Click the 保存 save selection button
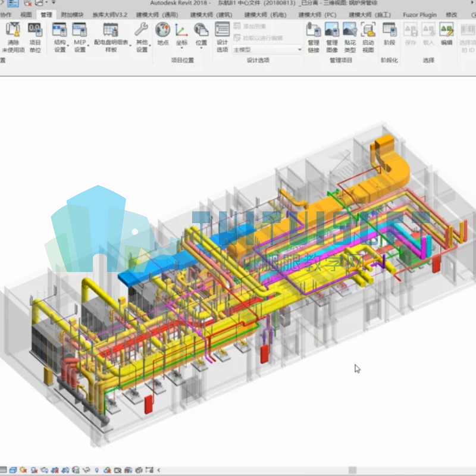 click(411, 34)
